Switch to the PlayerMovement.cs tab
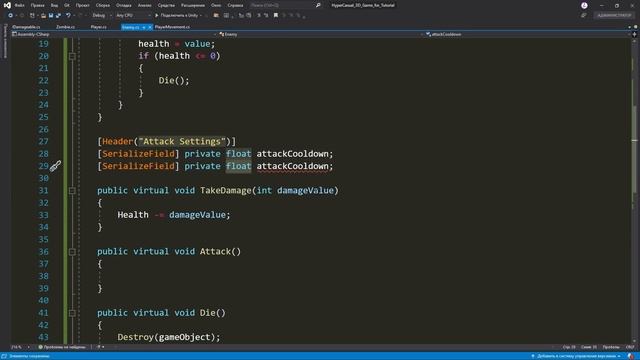640x360 pixels. [172, 27]
